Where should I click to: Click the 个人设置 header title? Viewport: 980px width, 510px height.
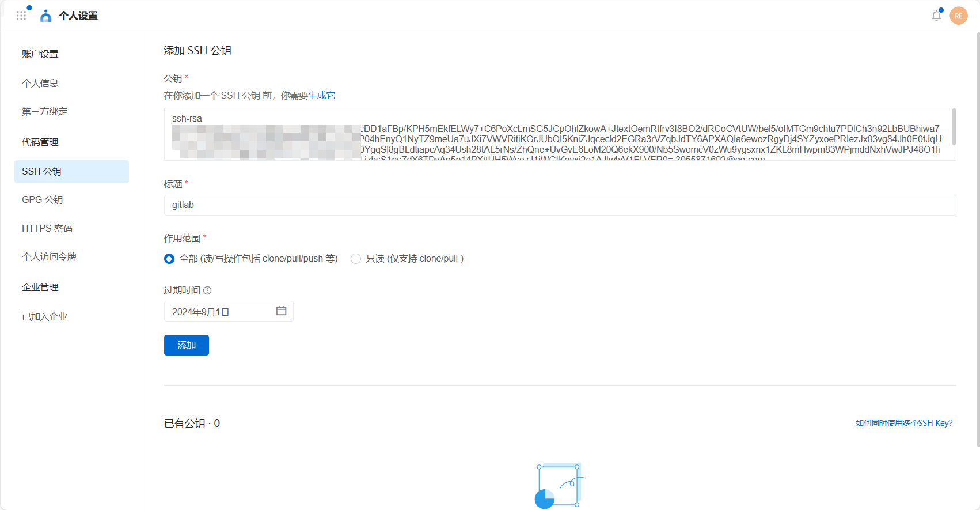pos(78,16)
